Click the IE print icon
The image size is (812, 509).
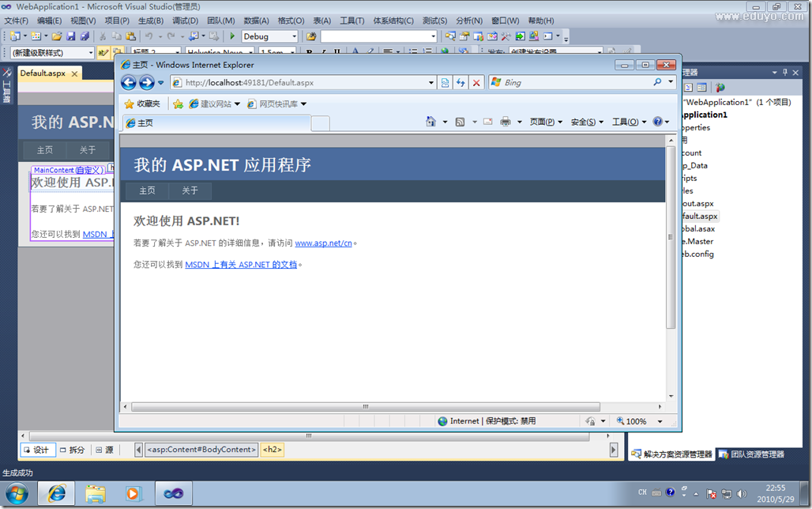coord(506,122)
